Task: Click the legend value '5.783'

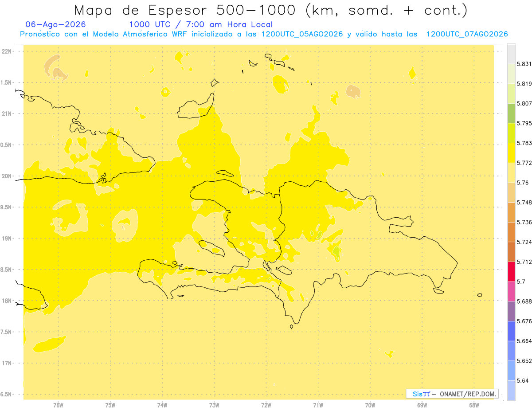Action: (x=524, y=143)
